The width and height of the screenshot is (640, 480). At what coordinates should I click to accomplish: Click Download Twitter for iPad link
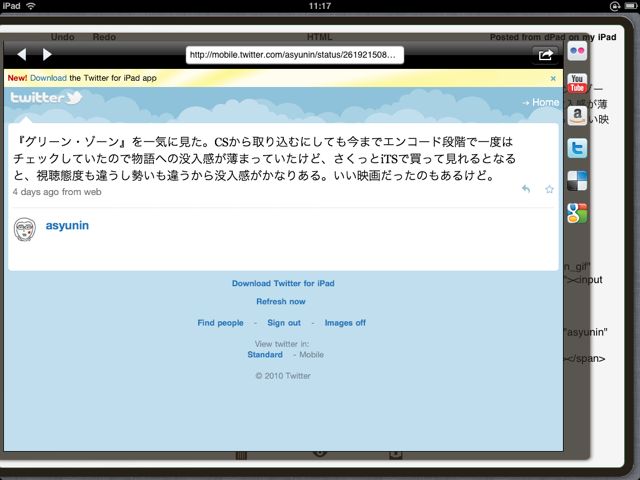click(283, 283)
